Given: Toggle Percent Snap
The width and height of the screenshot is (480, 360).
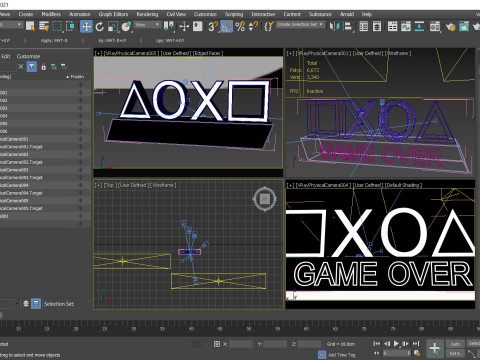Looking at the screenshot, I should (x=240, y=26).
